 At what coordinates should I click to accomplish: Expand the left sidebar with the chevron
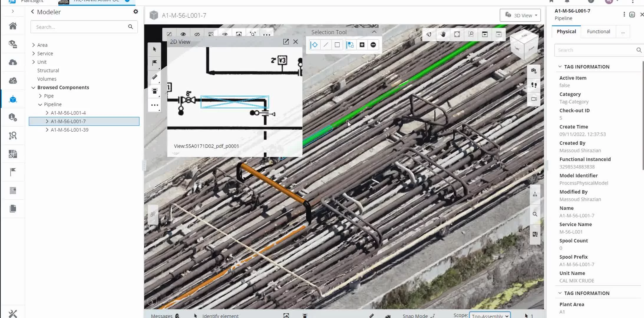tap(13, 11)
